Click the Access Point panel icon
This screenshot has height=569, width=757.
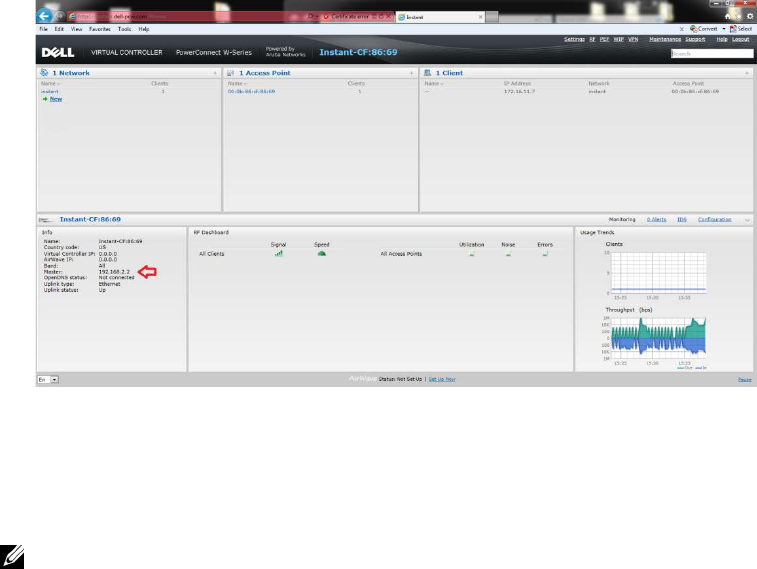click(x=230, y=73)
